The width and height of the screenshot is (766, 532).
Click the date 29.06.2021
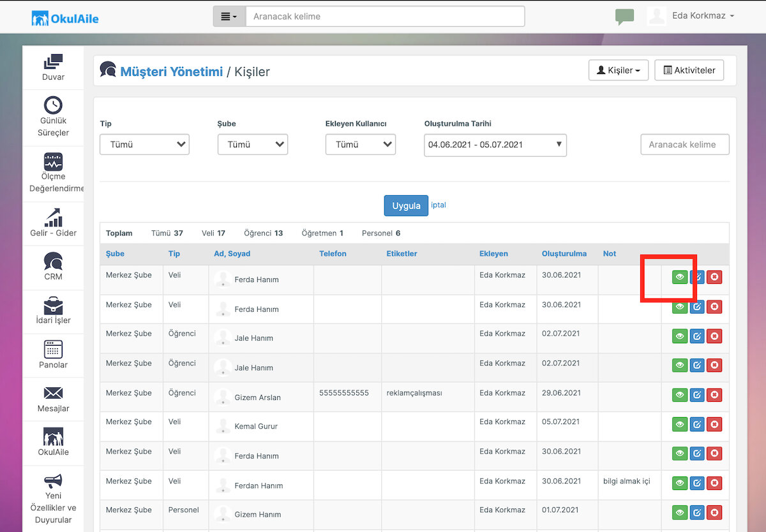coord(561,393)
